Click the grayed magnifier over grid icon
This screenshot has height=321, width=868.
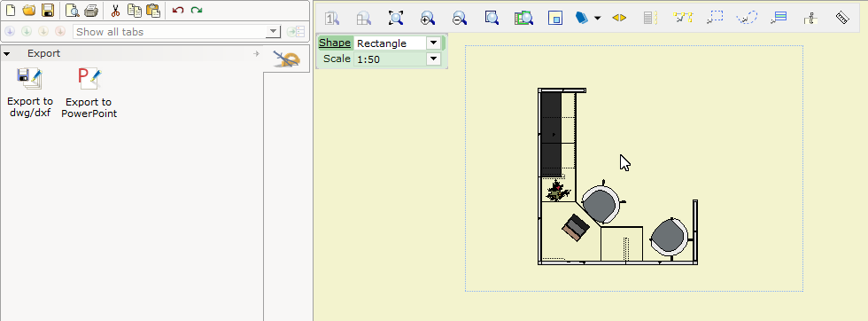pos(363,18)
